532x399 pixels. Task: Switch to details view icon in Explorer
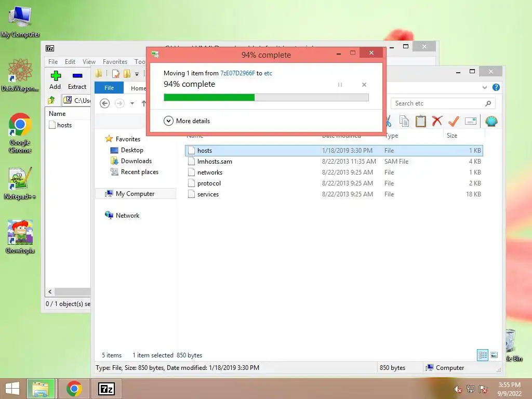(x=483, y=355)
